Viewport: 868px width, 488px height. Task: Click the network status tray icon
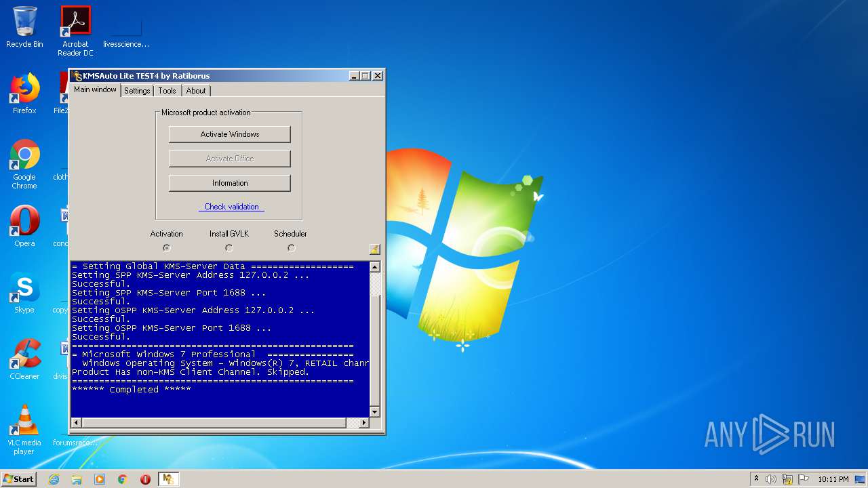click(x=787, y=479)
